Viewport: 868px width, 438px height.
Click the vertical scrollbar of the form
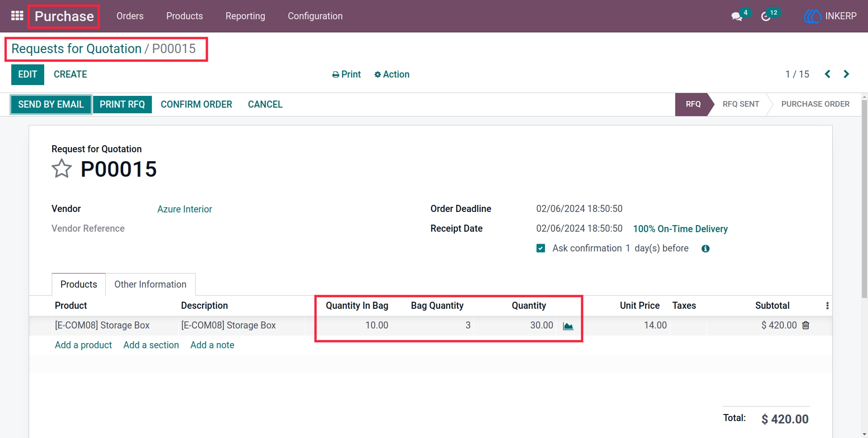[x=864, y=199]
